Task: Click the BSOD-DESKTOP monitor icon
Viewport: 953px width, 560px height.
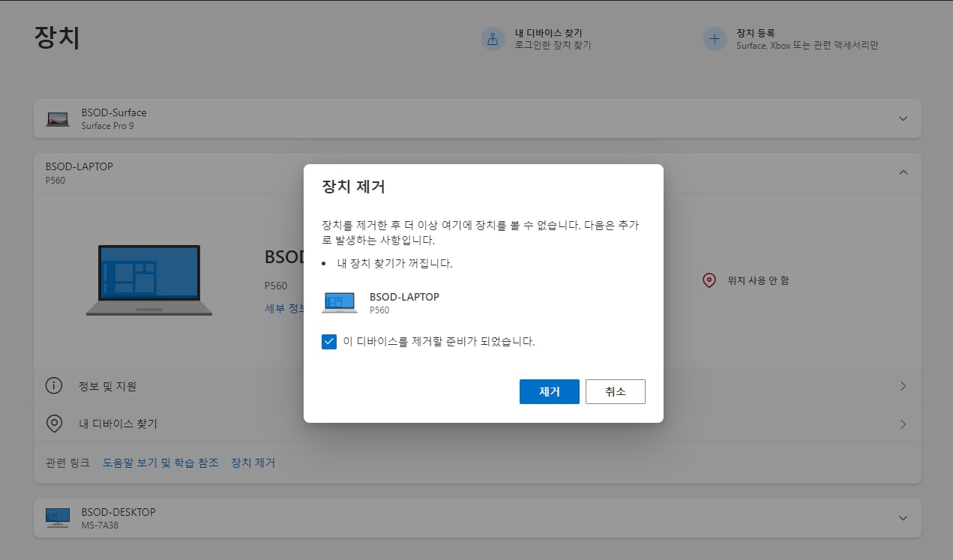Action: 58,518
